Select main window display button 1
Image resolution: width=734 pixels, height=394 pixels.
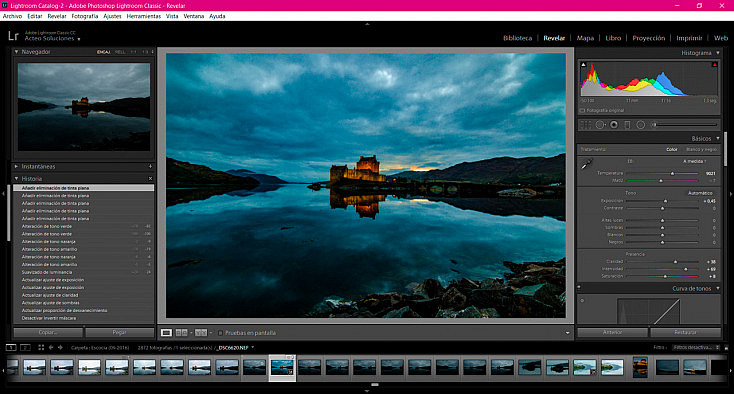coord(11,347)
